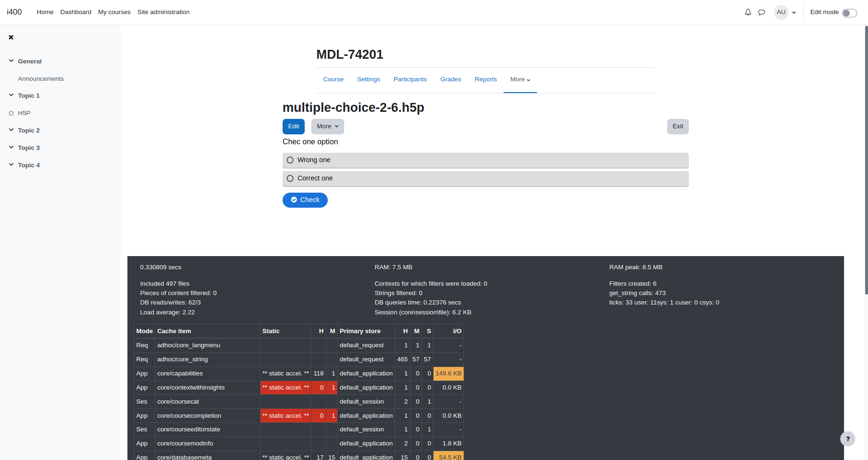Click 'DB reads/writes: 62/3' text
Screen dimensions: 868x460
point(170,303)
